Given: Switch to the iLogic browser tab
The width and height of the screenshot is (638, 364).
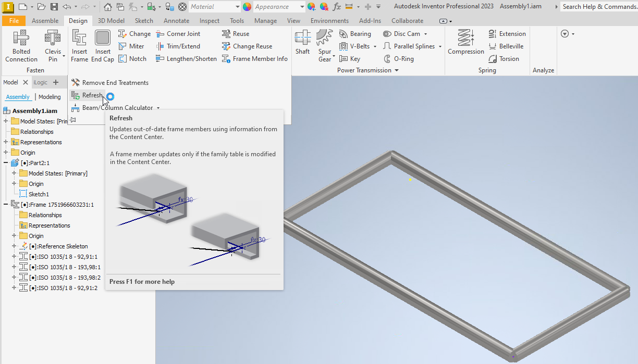Looking at the screenshot, I should 41,82.
